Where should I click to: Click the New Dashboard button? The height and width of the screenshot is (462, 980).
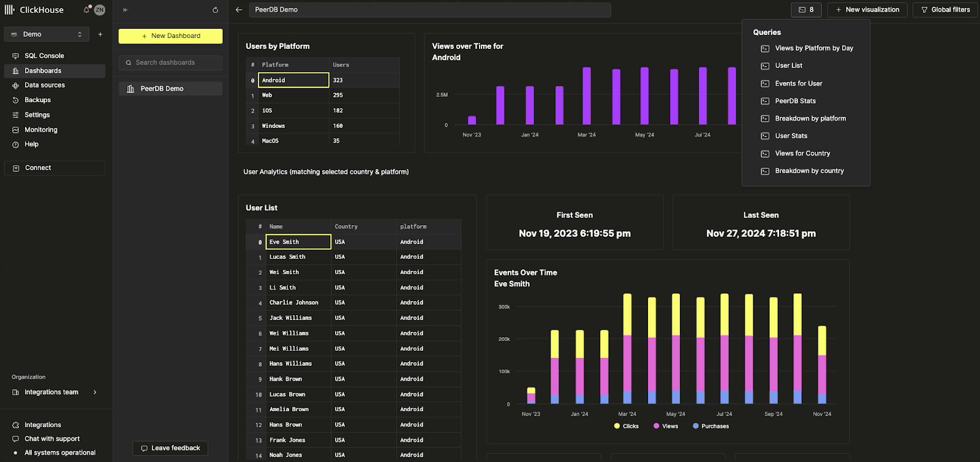pos(170,36)
